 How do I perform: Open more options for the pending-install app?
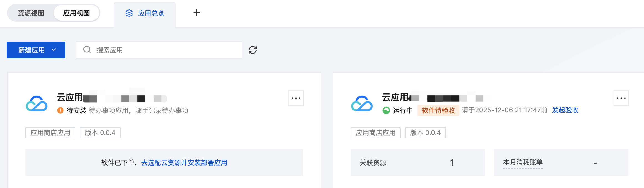coord(296,98)
